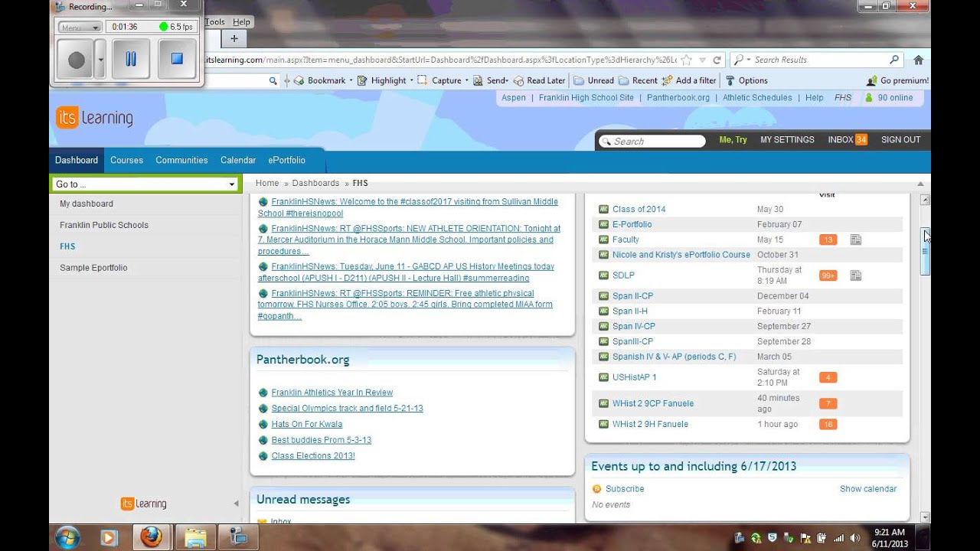Bookmark this page with the star icon
The width and height of the screenshot is (980, 551).
(x=687, y=60)
